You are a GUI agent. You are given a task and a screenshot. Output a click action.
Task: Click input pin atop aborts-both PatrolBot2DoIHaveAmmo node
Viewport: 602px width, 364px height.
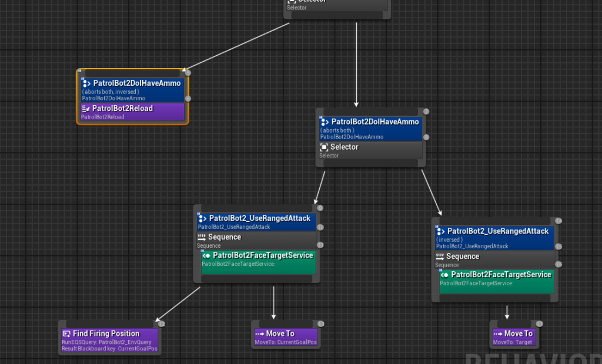(371, 112)
